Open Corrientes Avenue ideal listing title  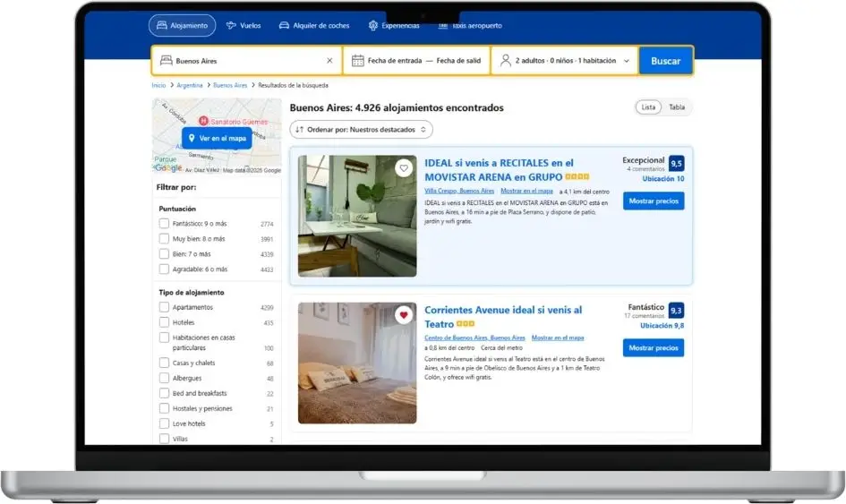[x=503, y=317]
